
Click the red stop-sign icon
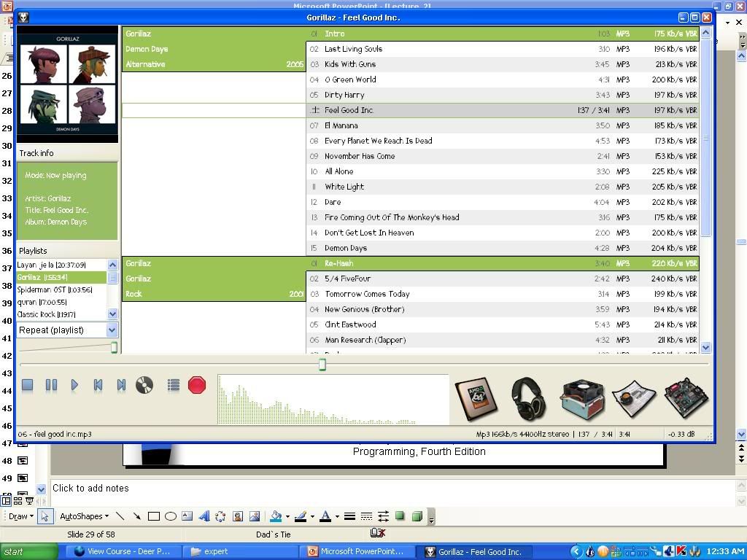coord(197,385)
